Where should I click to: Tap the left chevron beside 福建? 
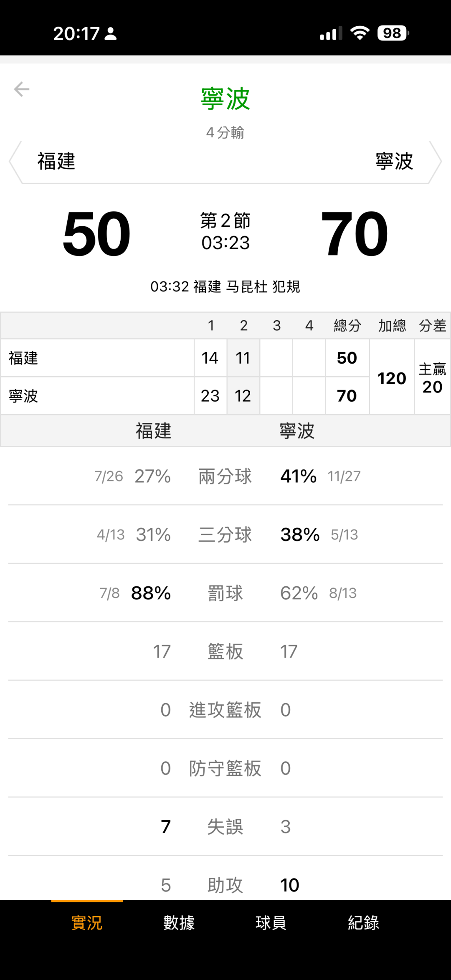click(x=15, y=162)
